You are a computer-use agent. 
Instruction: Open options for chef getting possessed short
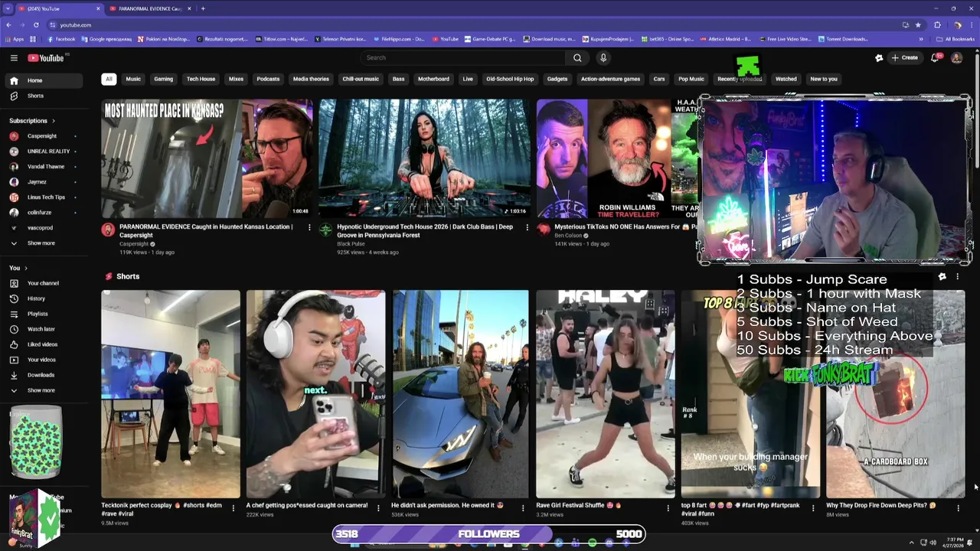click(377, 507)
